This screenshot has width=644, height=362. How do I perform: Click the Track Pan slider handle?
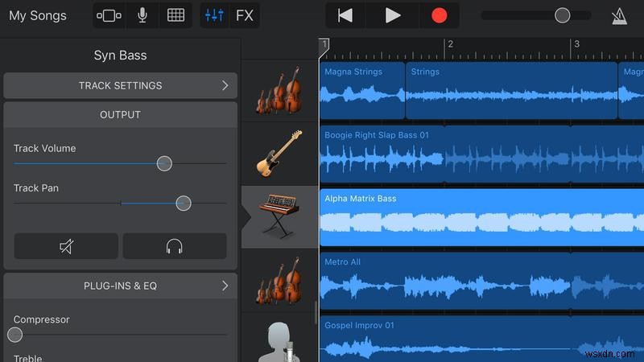pyautogui.click(x=184, y=204)
